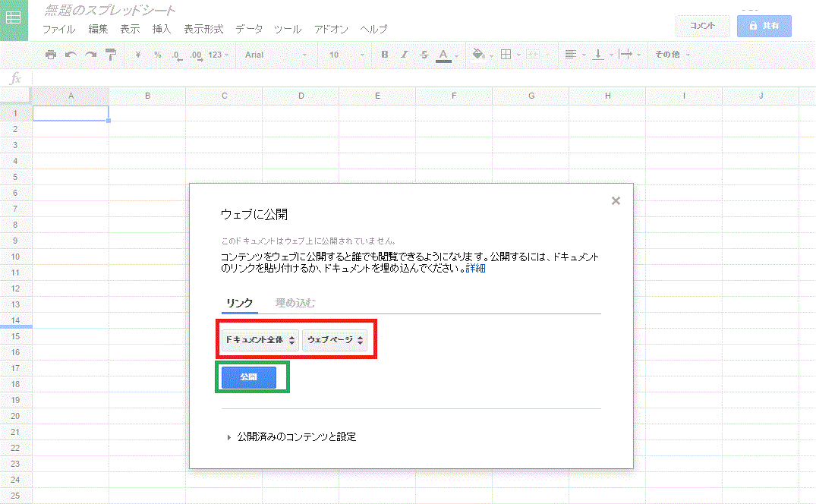Open vertical align icon
816x504 pixels.
(598, 55)
